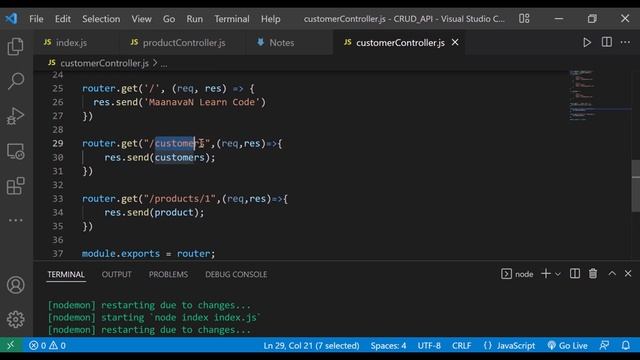Viewport: 640px width, 360px height.
Task: Customize layout from title bar
Action: tap(524, 18)
